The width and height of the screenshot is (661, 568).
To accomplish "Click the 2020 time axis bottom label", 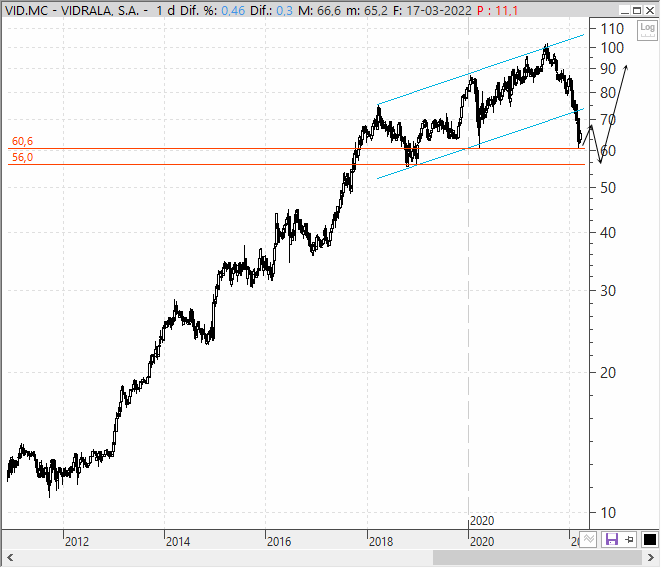I will coord(482,541).
